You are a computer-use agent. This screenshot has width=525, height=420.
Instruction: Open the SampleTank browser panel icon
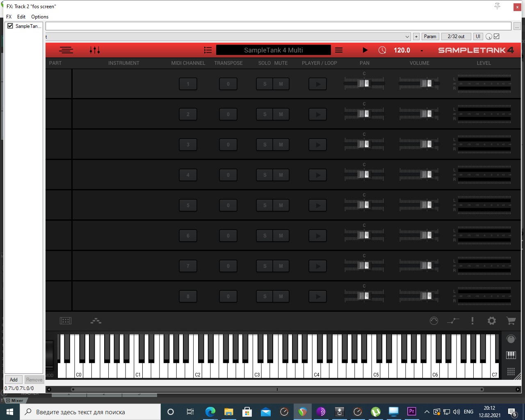tap(66, 50)
